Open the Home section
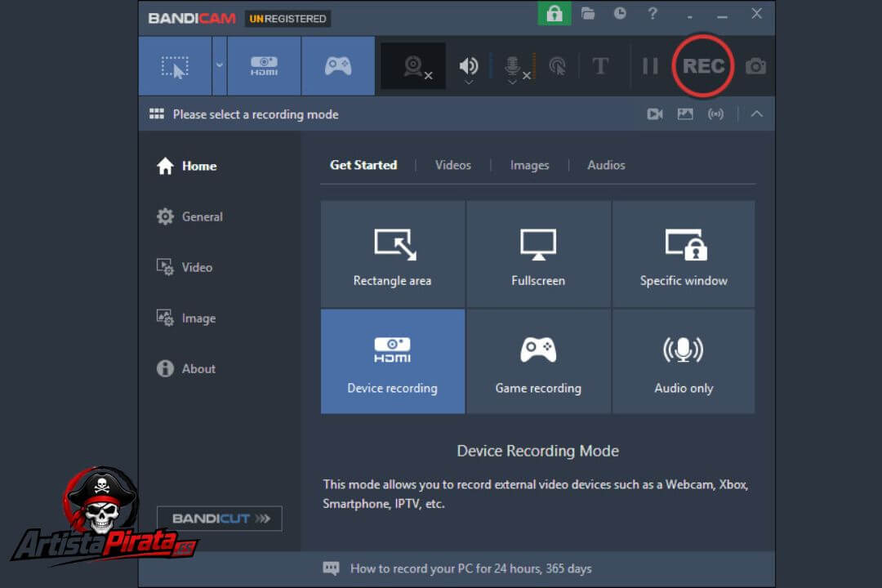882x588 pixels. coord(187,166)
